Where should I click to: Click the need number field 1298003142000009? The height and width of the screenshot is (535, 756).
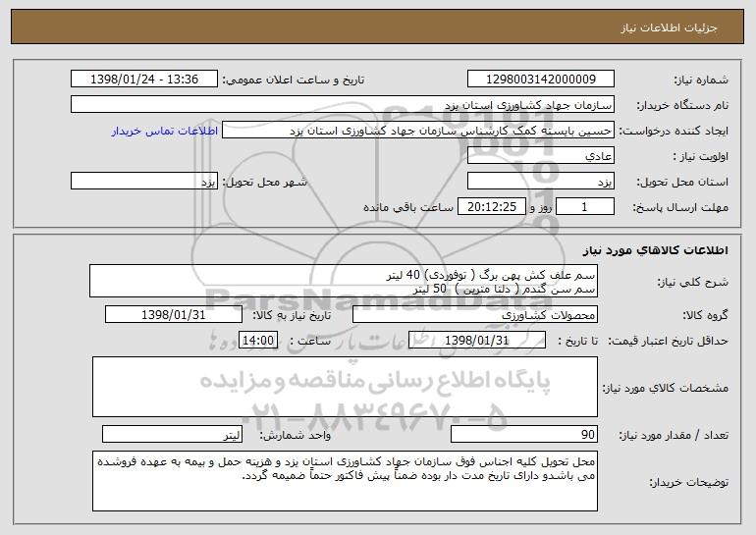540,80
